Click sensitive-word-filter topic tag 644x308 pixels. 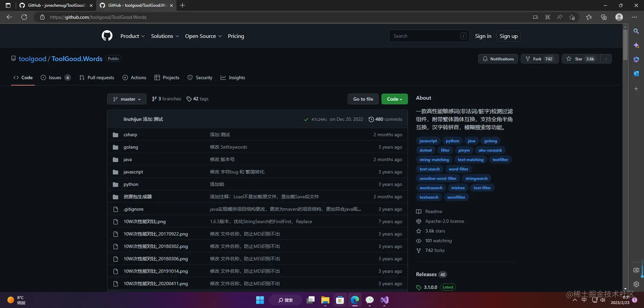coord(438,178)
